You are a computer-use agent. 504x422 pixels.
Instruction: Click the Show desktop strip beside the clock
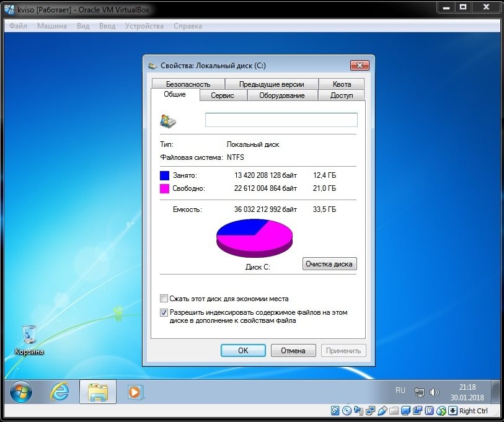(495, 392)
